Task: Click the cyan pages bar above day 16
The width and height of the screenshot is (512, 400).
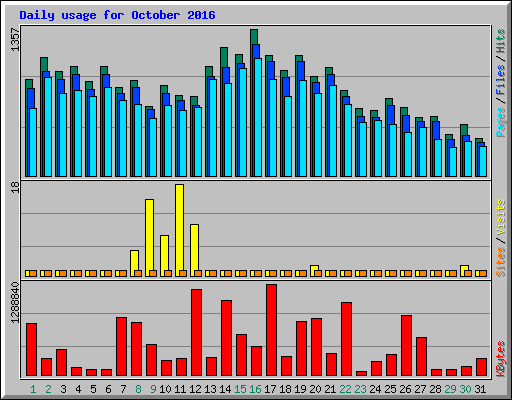Action: pos(258,117)
